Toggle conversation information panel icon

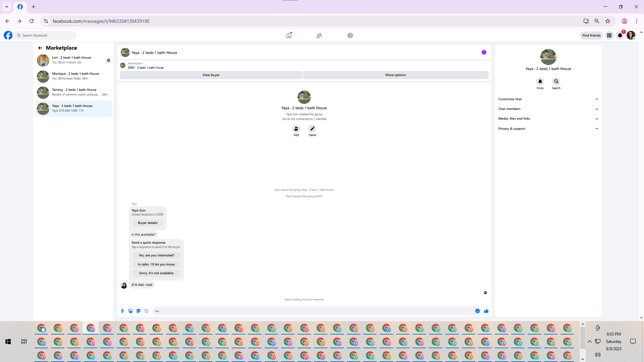pyautogui.click(x=484, y=52)
